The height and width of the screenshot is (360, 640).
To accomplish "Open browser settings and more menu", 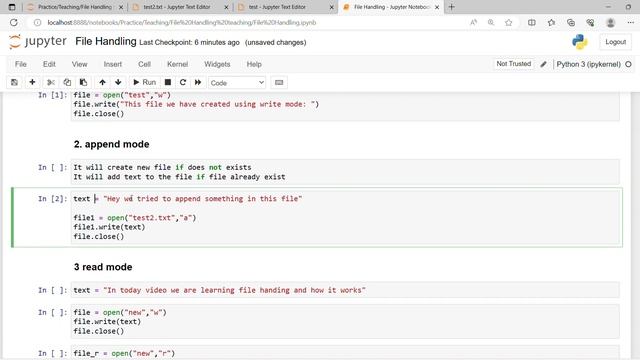I will click(631, 22).
